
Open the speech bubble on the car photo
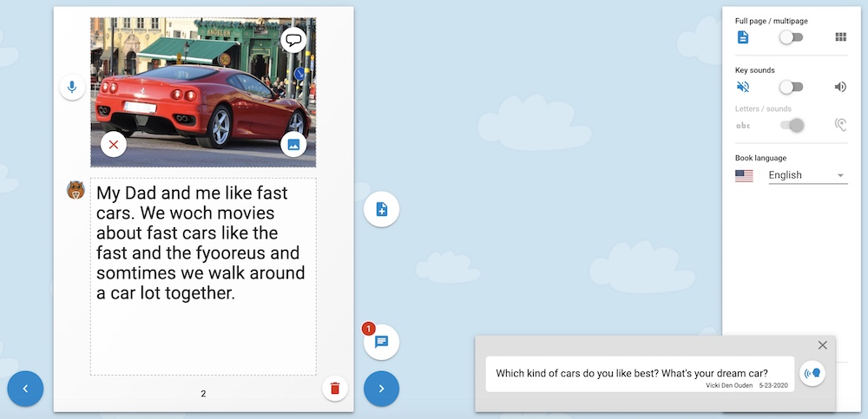click(x=293, y=40)
